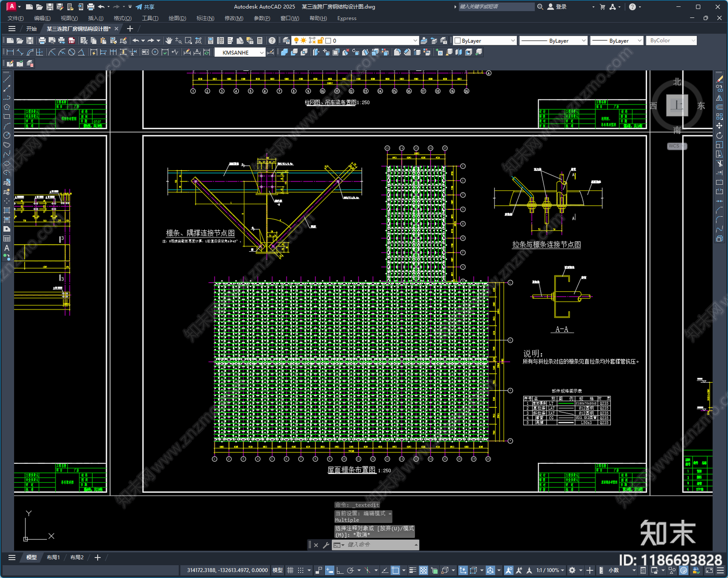Image resolution: width=728 pixels, height=578 pixels.
Task: Toggle transparency display in the status bar
Action: [x=423, y=570]
